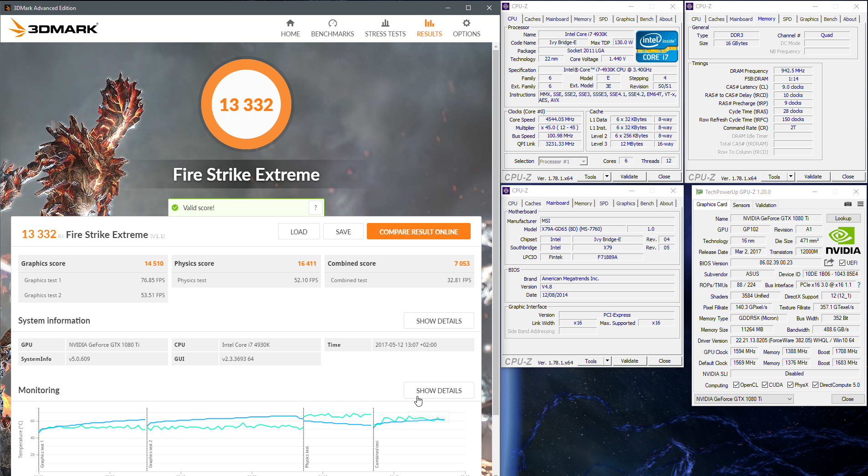This screenshot has width=868, height=476.
Task: Toggle the CUDA checkbox
Action: click(x=765, y=385)
